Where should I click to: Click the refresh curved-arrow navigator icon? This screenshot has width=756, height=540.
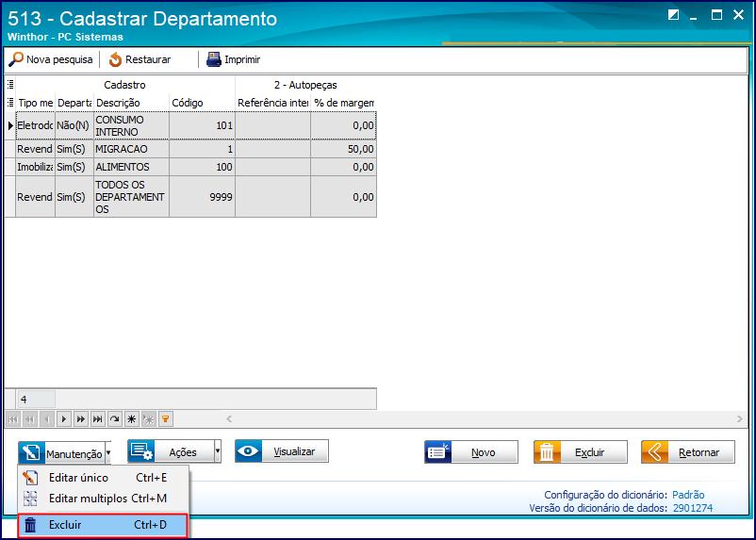pyautogui.click(x=114, y=419)
